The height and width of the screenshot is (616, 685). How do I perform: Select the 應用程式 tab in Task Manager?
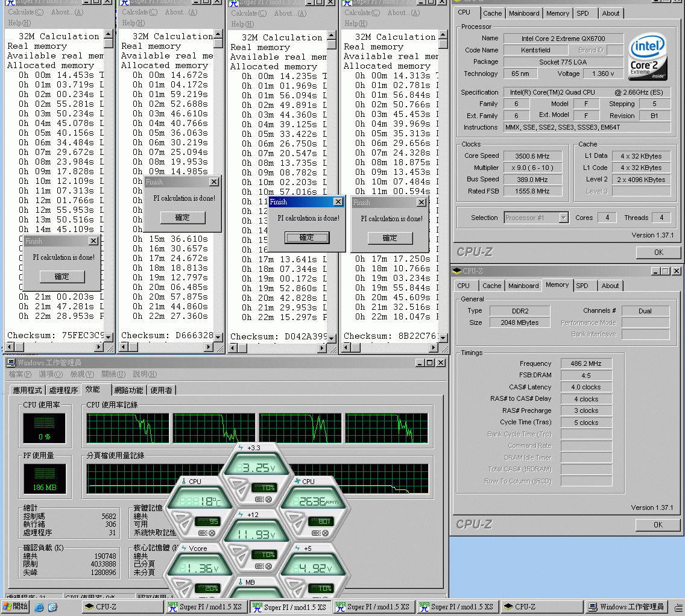click(x=28, y=391)
